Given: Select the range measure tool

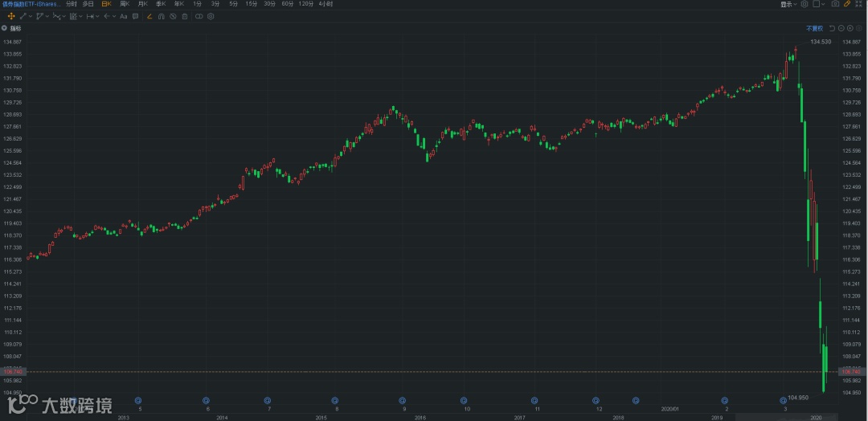Looking at the screenshot, I should 90,16.
